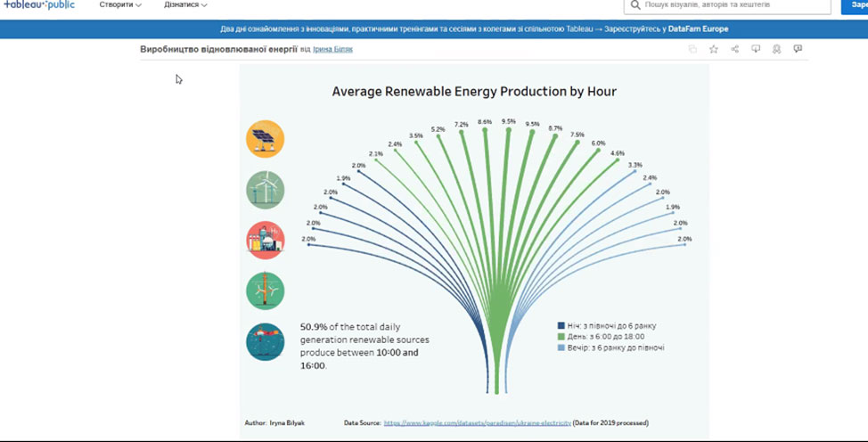
Task: Select the green День legend swatch
Action: pyautogui.click(x=561, y=337)
